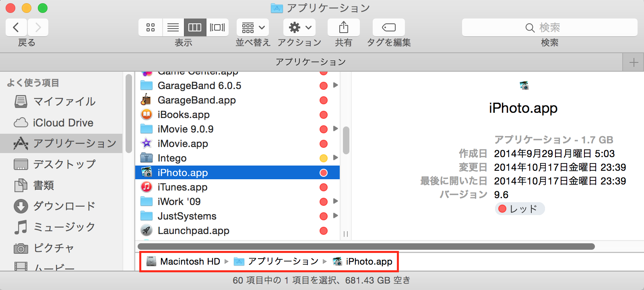The height and width of the screenshot is (290, 644).
Task: Click the Intego folder icon
Action: (x=147, y=158)
